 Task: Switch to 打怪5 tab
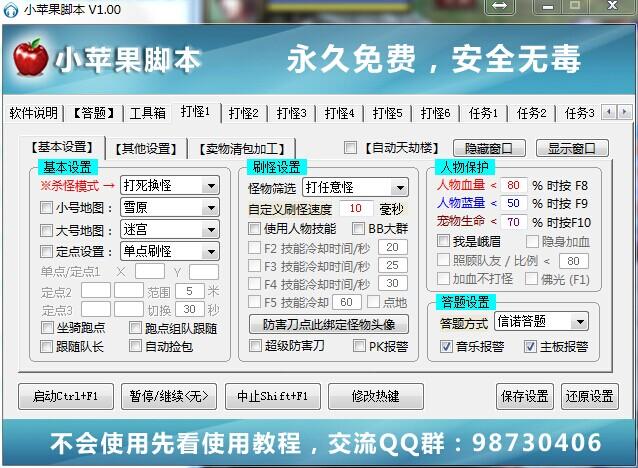387,113
